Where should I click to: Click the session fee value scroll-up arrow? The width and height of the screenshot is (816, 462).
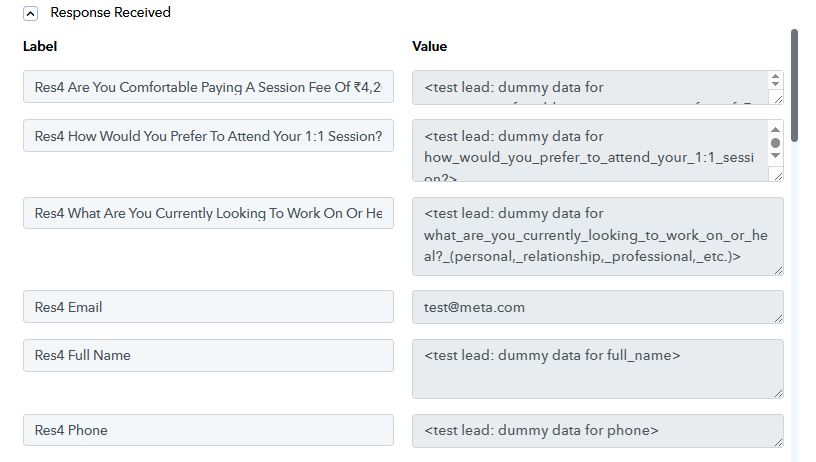[x=776, y=77]
